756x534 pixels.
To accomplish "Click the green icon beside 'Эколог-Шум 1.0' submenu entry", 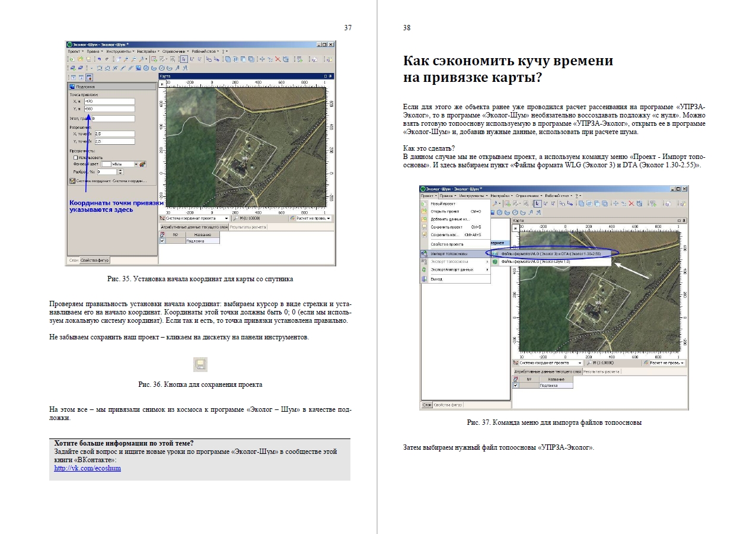I will point(495,262).
